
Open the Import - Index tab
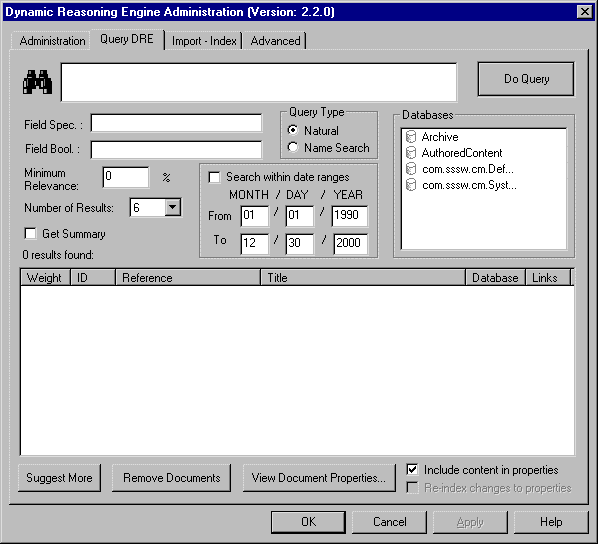[204, 41]
